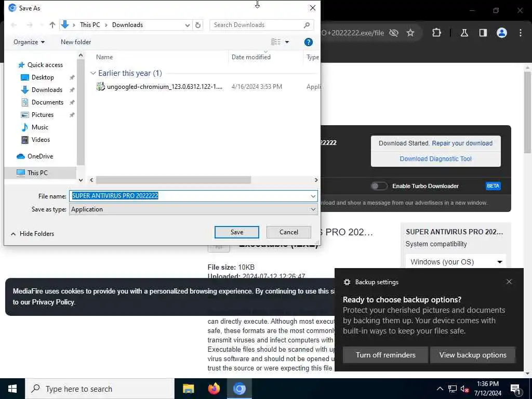This screenshot has width=532, height=399.
Task: Refresh the Downloads folder listing
Action: click(198, 25)
